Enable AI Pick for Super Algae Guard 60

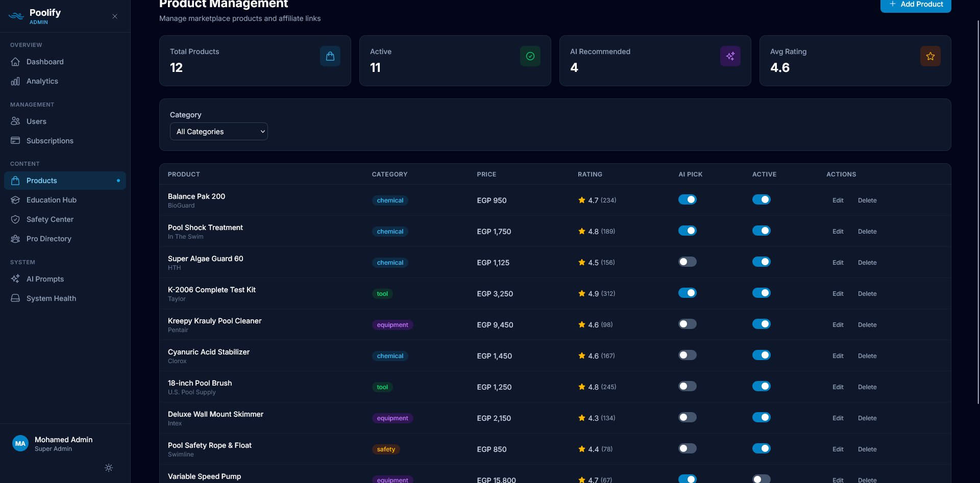688,262
